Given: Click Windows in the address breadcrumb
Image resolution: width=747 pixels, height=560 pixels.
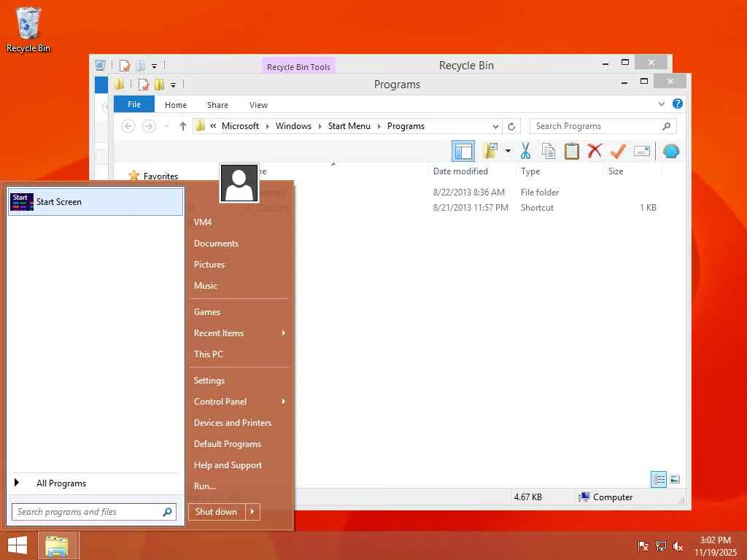Looking at the screenshot, I should (293, 126).
